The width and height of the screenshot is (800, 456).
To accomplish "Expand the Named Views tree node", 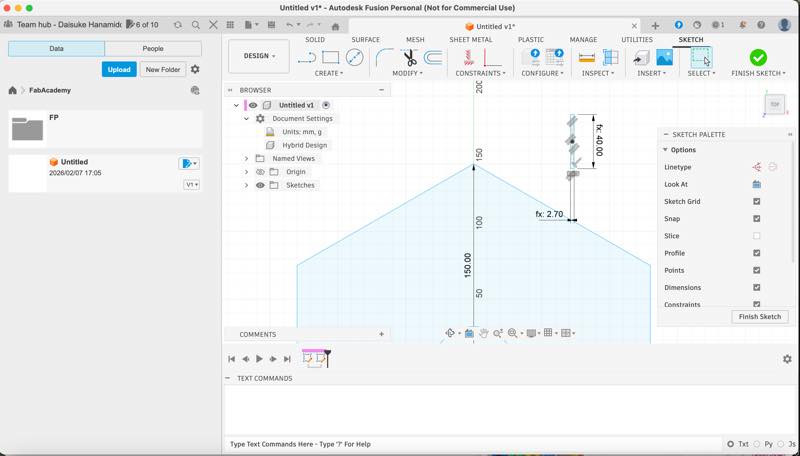I will (x=246, y=159).
